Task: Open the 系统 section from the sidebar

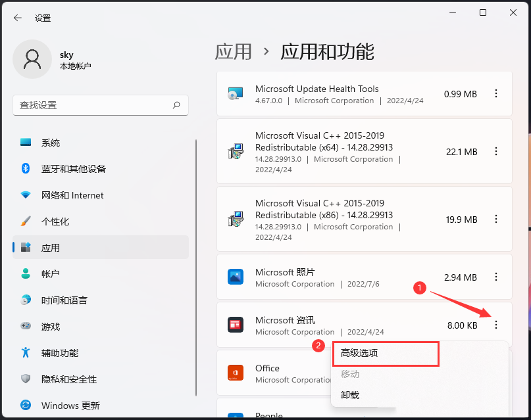Action: click(51, 142)
